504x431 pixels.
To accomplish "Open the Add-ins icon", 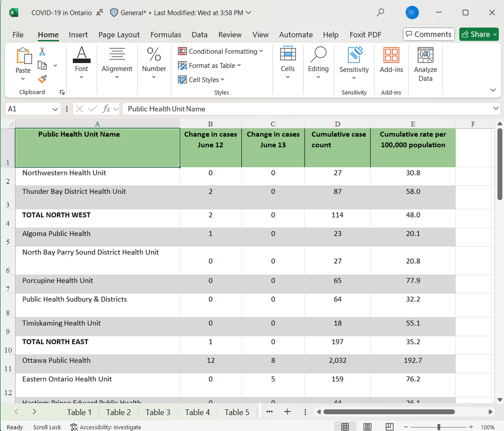I will click(x=391, y=55).
